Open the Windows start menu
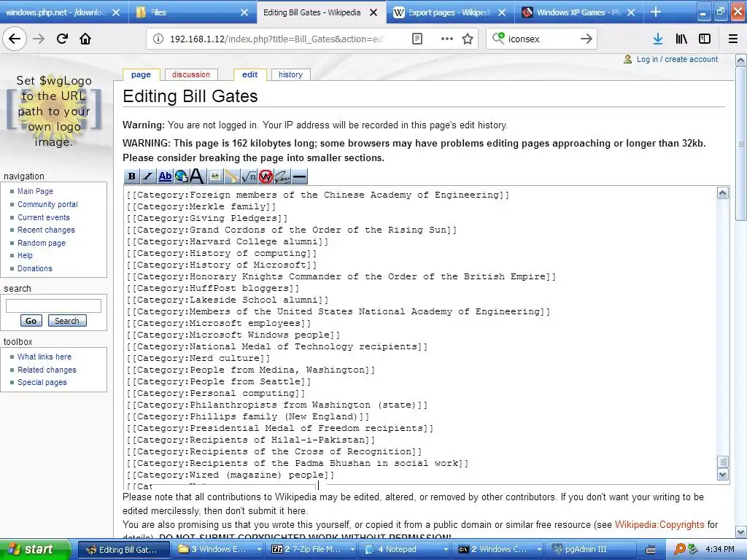 pyautogui.click(x=35, y=549)
